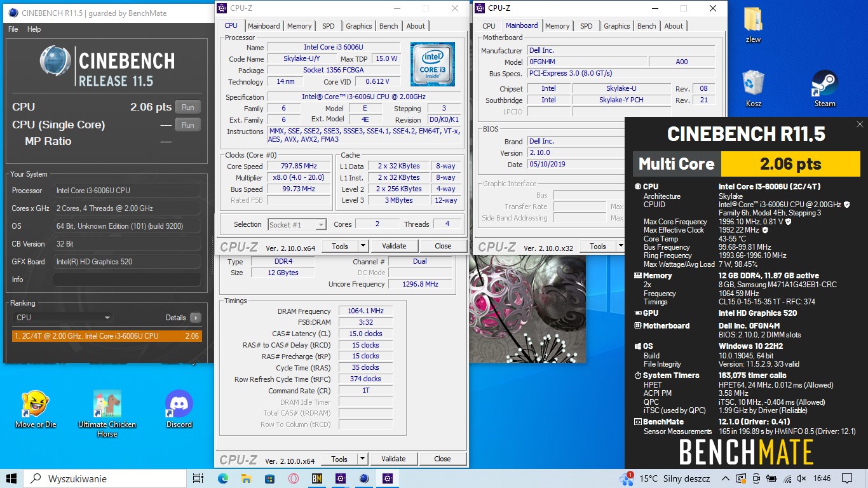This screenshot has width=868, height=488.
Task: Click the Cinebench render preview image
Action: (x=529, y=309)
